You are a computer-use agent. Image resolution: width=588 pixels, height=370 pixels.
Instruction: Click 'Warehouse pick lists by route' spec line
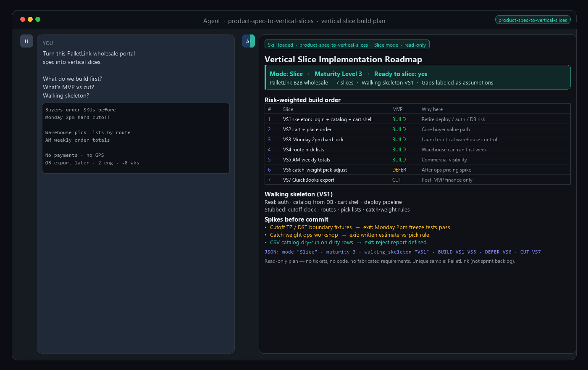(x=88, y=133)
